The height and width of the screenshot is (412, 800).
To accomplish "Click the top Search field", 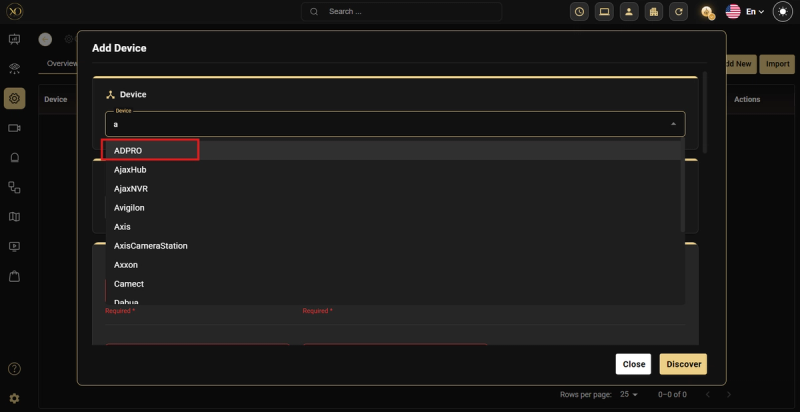I will (402, 12).
